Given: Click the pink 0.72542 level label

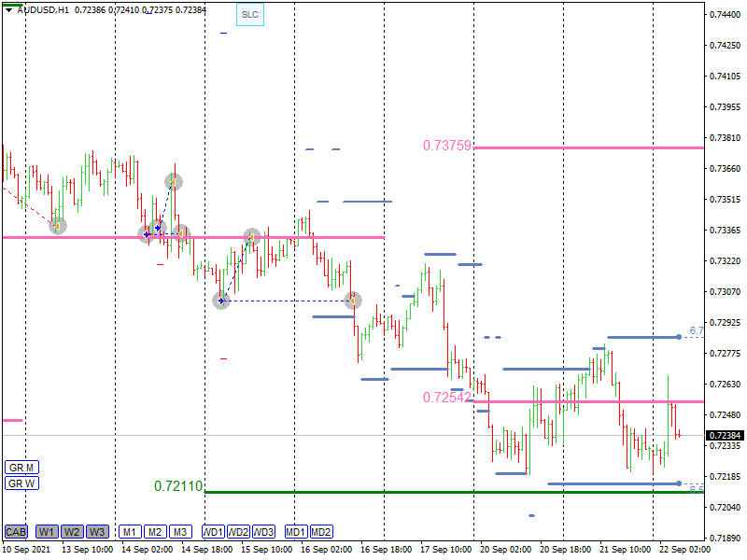Looking at the screenshot, I should pyautogui.click(x=446, y=398).
